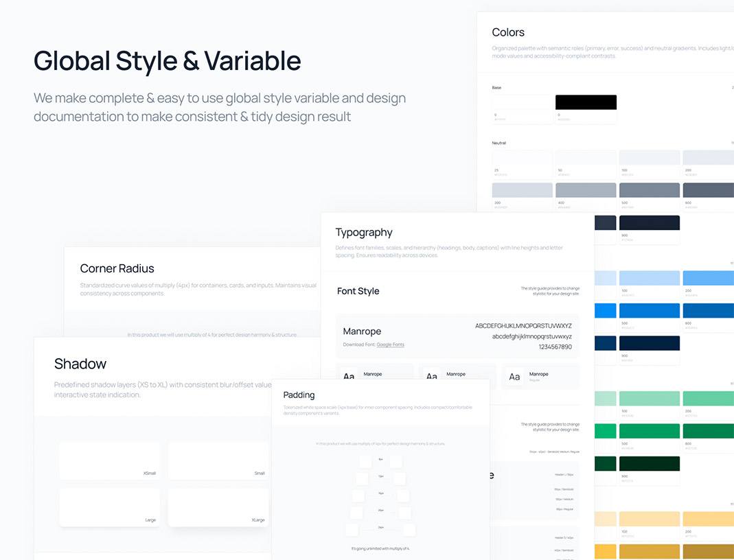The image size is (734, 560).
Task: Choose the XLarge shadow sample card
Action: pyautogui.click(x=218, y=507)
